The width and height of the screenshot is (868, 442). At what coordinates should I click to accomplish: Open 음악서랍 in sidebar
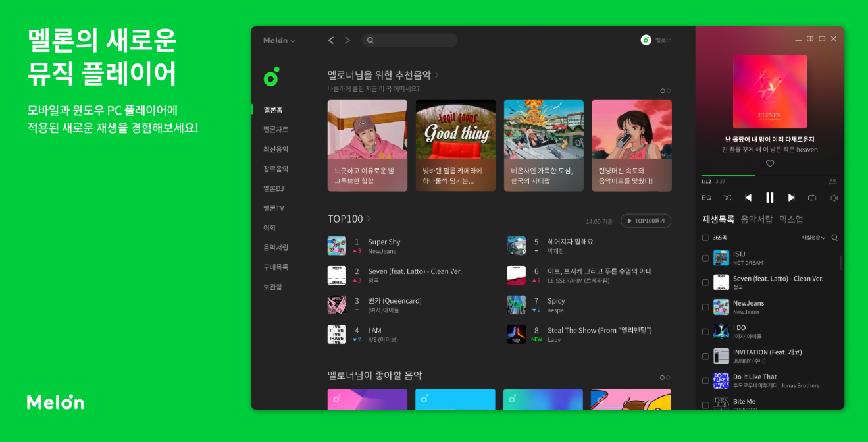pyautogui.click(x=276, y=248)
